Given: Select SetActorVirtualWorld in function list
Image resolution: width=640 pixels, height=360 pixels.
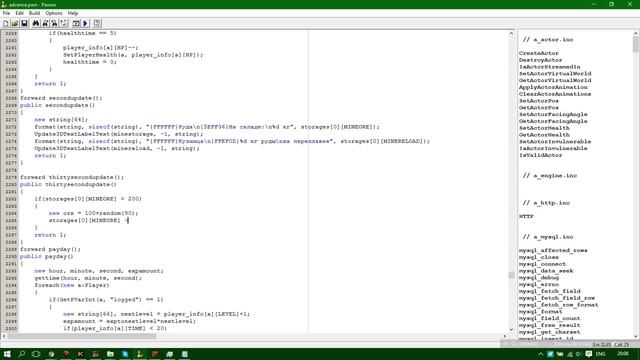Looking at the screenshot, I should [555, 73].
